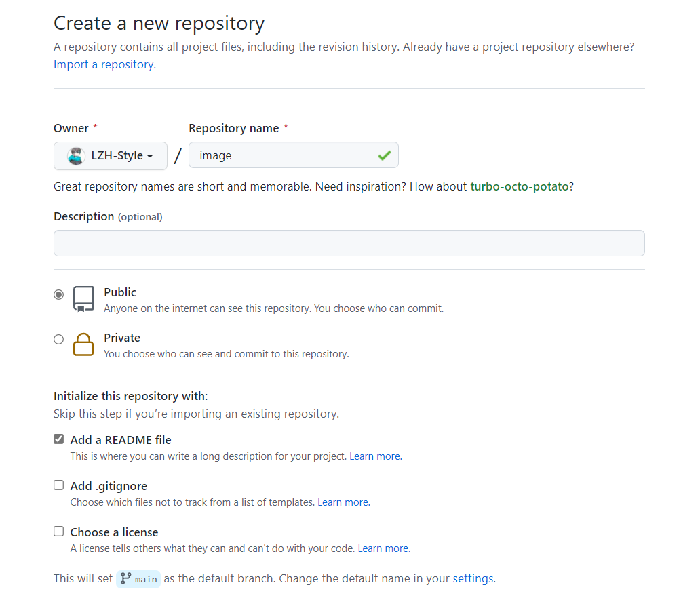Click the Private repository lock icon
This screenshot has height=600, width=700.
[x=83, y=344]
